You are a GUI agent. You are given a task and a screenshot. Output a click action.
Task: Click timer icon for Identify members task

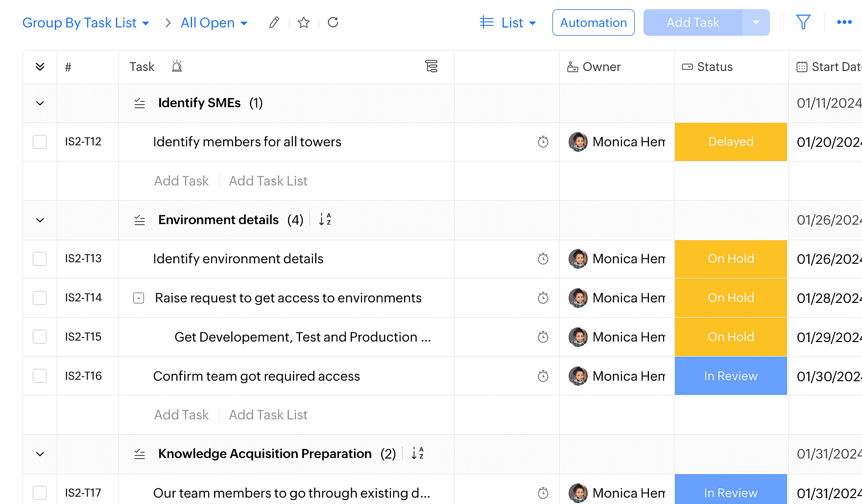[543, 142]
